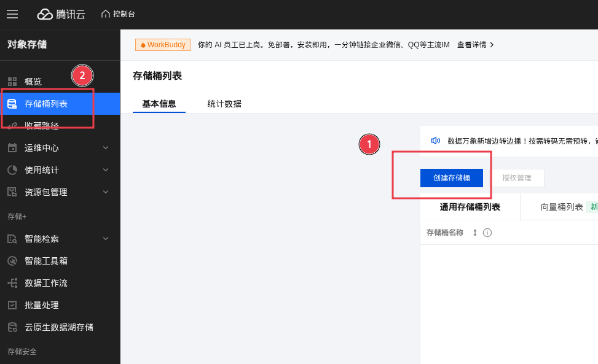
Task: Click the 存储桶列表 page heading
Action: [157, 76]
